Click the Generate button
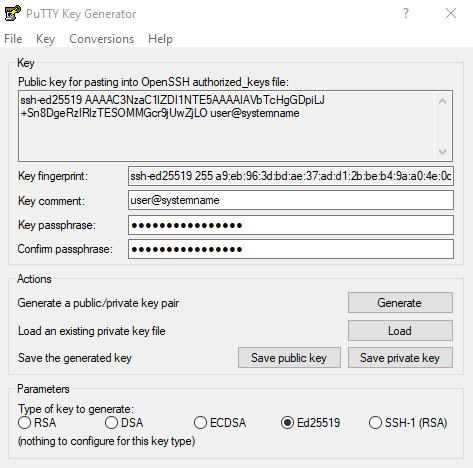This screenshot has height=468, width=473. [400, 303]
